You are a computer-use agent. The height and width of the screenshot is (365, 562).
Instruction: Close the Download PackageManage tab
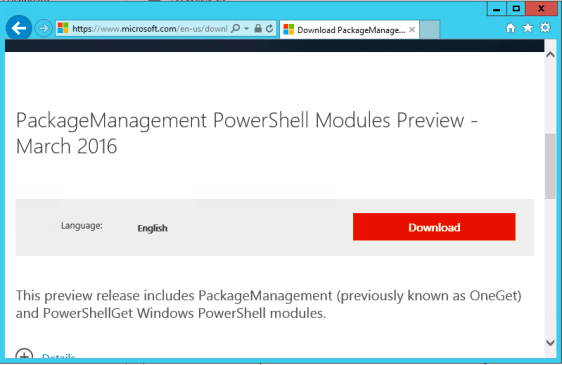tap(412, 30)
